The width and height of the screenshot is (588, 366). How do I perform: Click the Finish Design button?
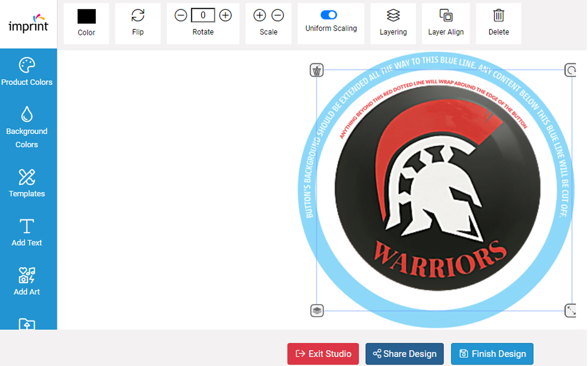tap(492, 354)
